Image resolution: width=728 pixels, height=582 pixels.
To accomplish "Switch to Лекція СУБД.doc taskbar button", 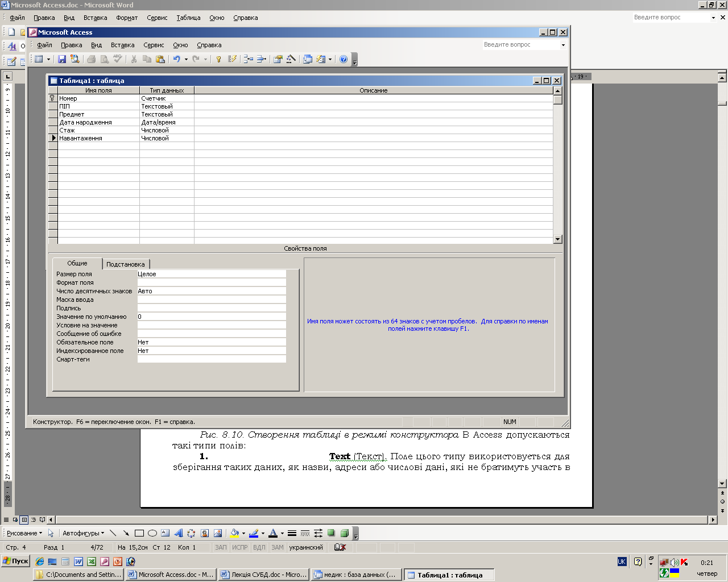I will pos(264,575).
